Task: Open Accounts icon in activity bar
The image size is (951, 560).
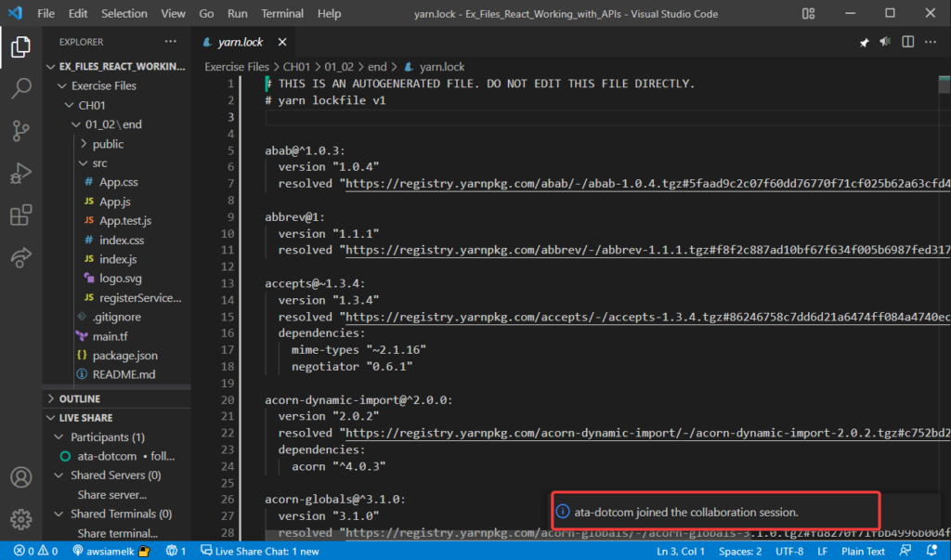Action: click(x=20, y=477)
